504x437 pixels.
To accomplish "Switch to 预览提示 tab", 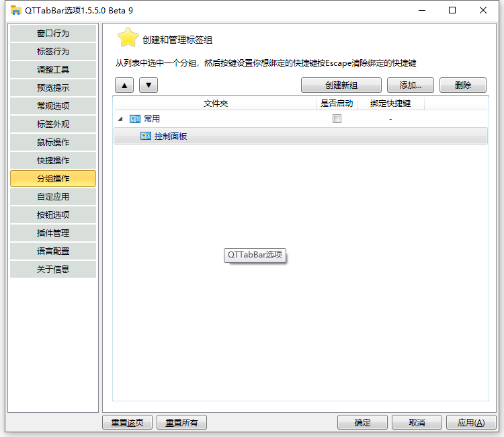I will [x=53, y=88].
